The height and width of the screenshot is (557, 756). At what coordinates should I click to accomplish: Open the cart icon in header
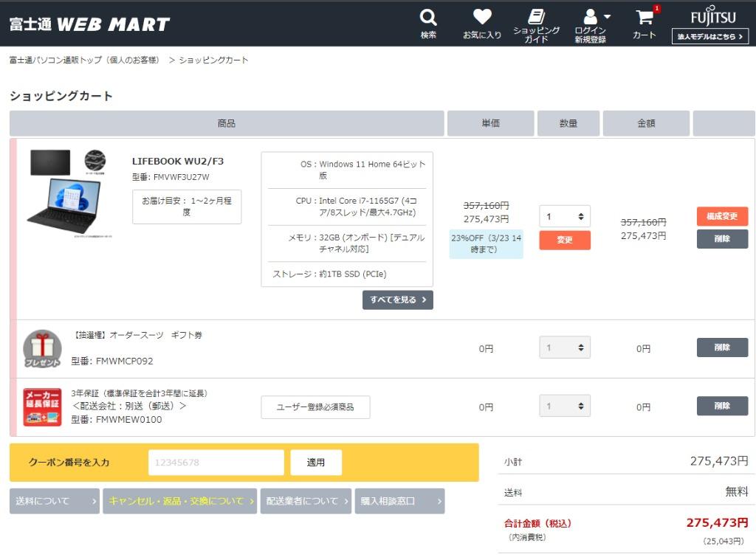tap(645, 18)
